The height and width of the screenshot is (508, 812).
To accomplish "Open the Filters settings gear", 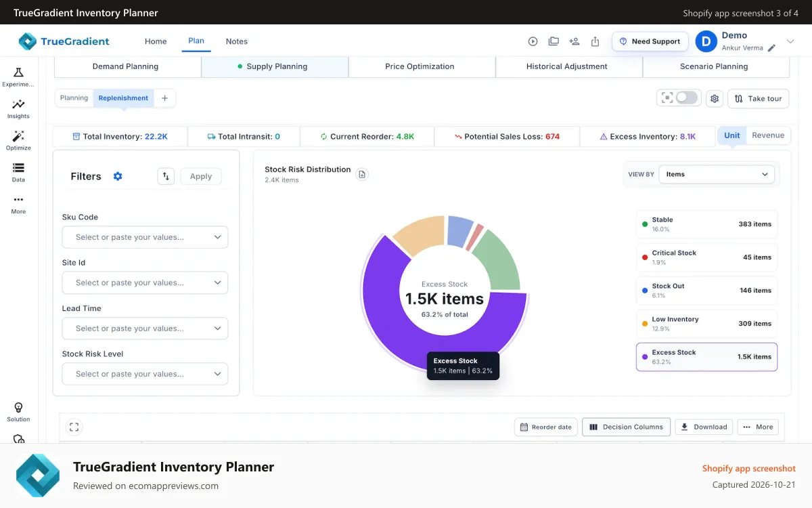I will (118, 176).
